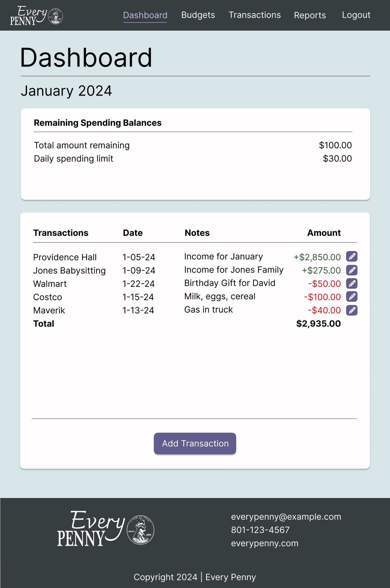The width and height of the screenshot is (390, 588).
Task: Click the date 1-15-24
Action: [x=138, y=297]
